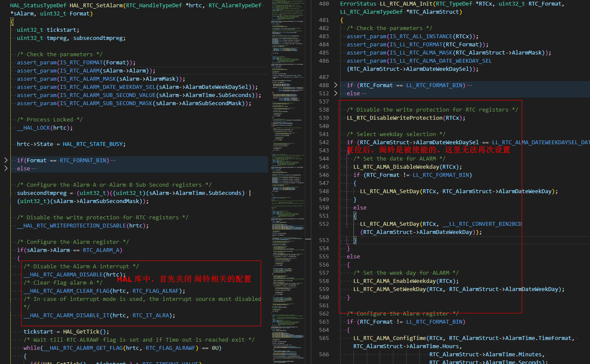Click line number 545 in the gutter
The image size is (590, 364).
coord(324,167)
